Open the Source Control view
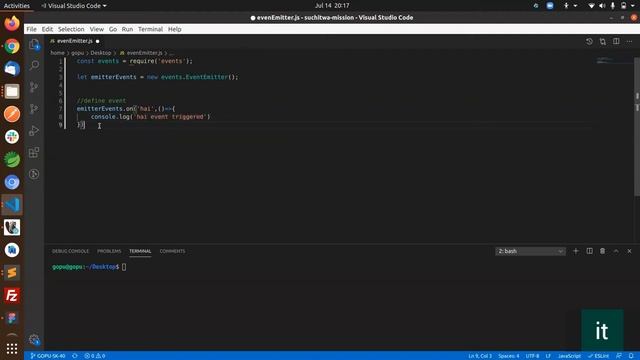The width and height of the screenshot is (640, 360). click(x=34, y=87)
